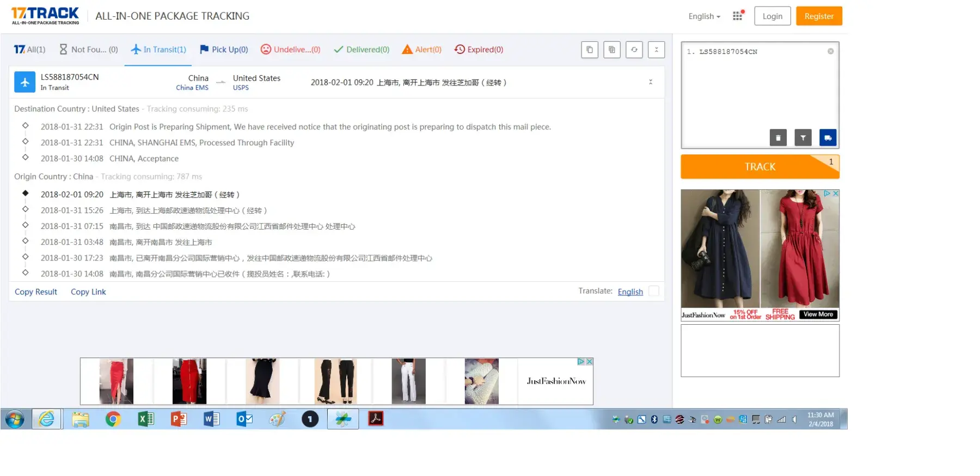Screen dimensions: 980x476
Task: Click the refresh icon in results toolbar
Action: 634,50
